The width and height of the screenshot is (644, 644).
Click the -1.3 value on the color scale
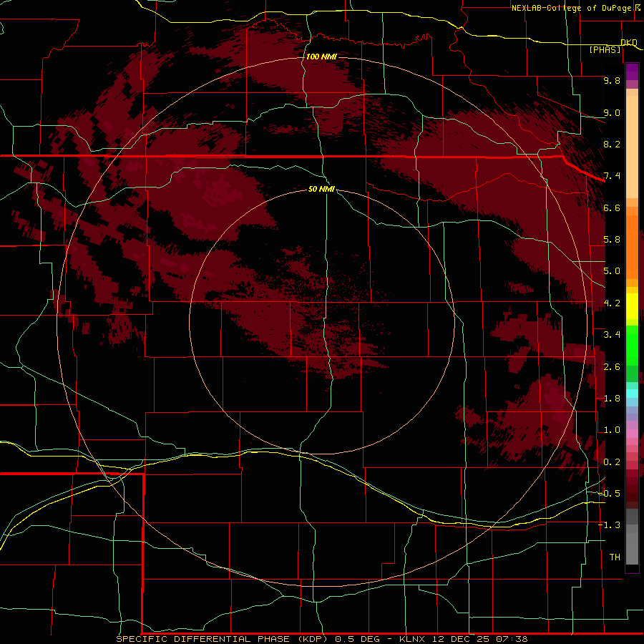[609, 525]
